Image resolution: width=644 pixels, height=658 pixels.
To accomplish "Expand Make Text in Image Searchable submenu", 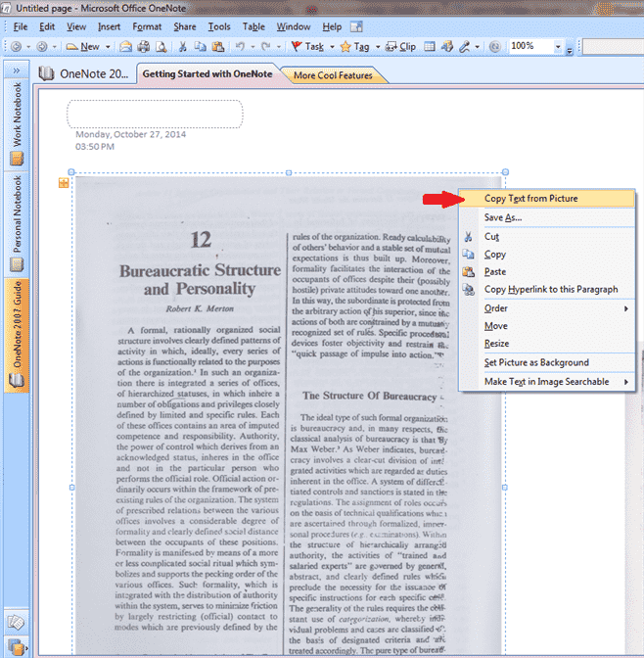I will (547, 382).
